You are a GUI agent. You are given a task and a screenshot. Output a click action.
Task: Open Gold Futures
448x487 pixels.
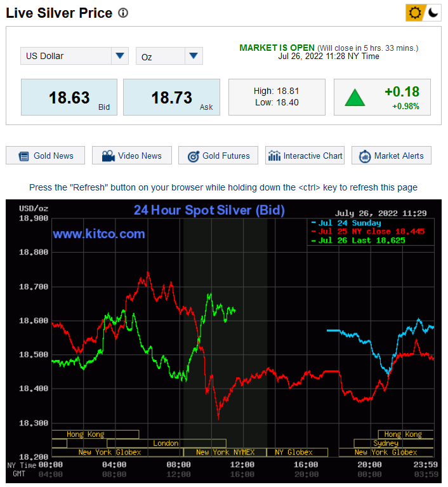(x=218, y=156)
